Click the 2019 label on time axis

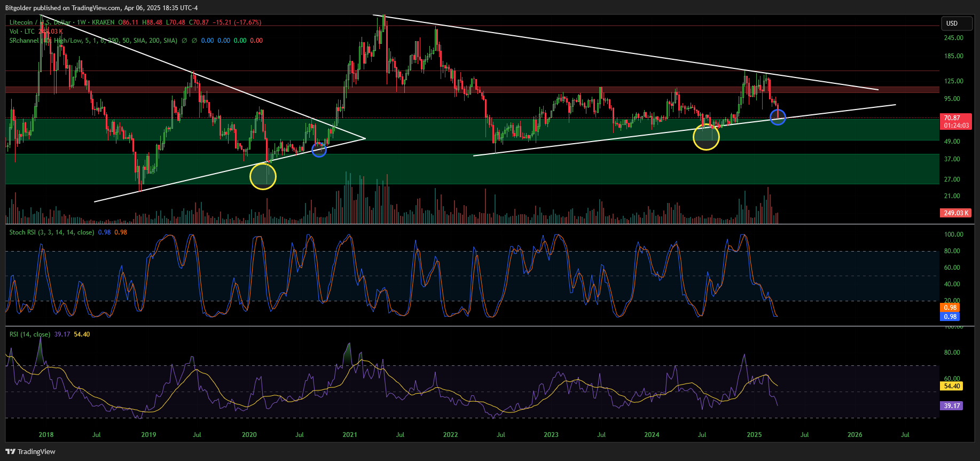click(148, 435)
